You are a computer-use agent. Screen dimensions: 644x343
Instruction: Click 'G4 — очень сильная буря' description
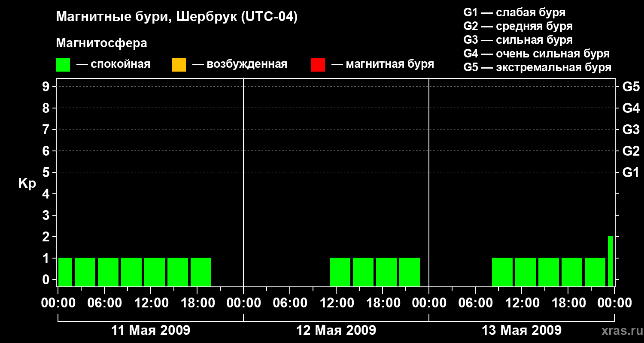(536, 54)
